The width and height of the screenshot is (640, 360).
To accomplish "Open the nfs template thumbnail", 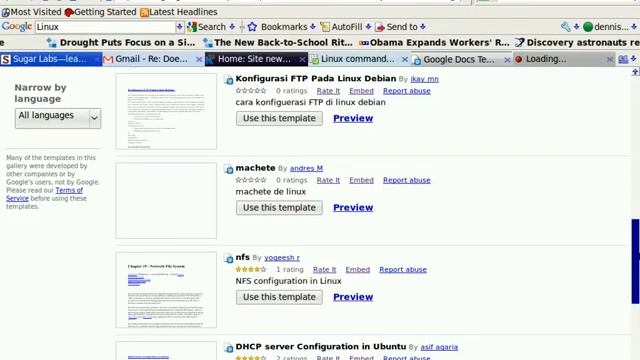I will point(166,290).
